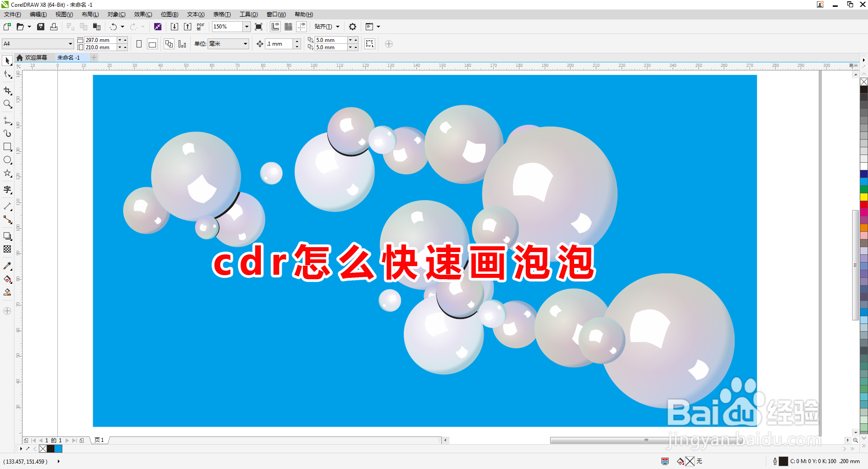Open the 文本 menu
This screenshot has width=868, height=469.
[x=194, y=14]
